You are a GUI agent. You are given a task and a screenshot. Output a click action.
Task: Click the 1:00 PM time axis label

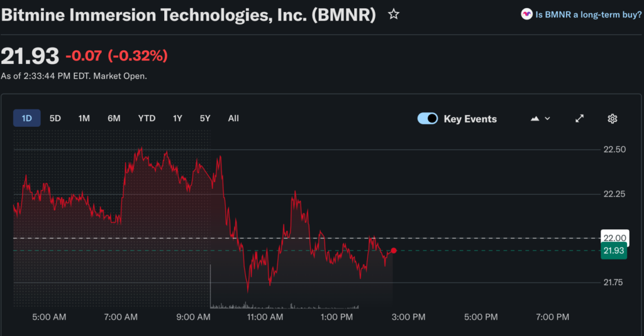click(337, 317)
